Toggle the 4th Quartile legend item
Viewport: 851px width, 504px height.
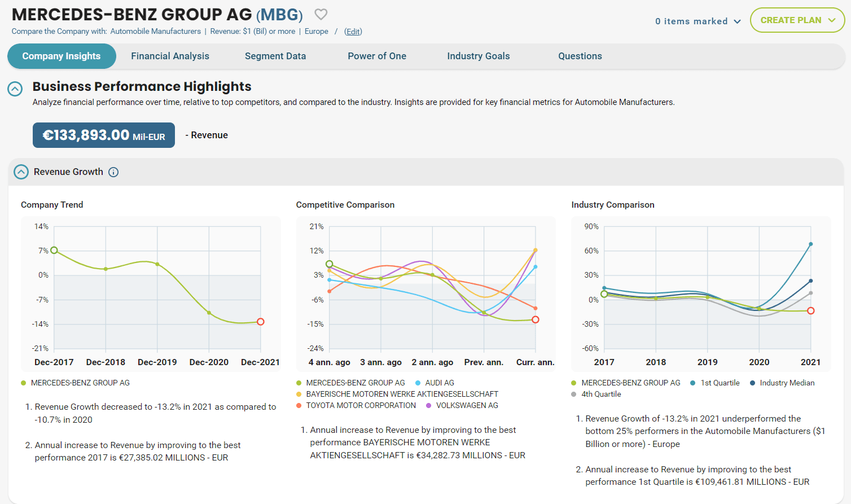point(600,394)
